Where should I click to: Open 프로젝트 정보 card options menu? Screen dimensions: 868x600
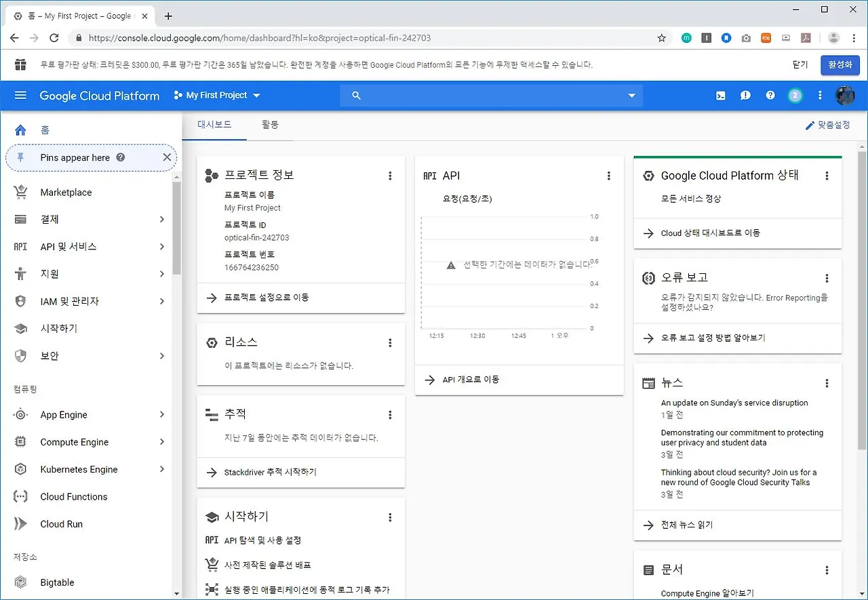[x=390, y=176]
